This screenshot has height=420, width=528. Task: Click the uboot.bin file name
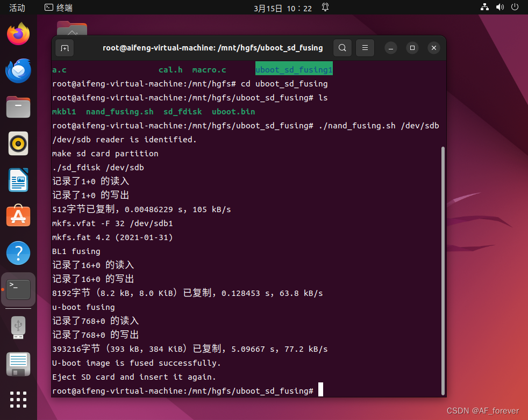click(x=233, y=112)
